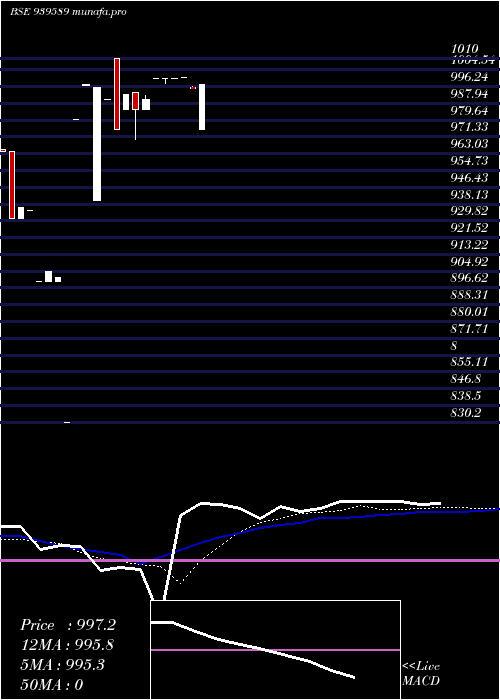Click the 1010 price axis label
The height and width of the screenshot is (700, 500).
pos(465,49)
